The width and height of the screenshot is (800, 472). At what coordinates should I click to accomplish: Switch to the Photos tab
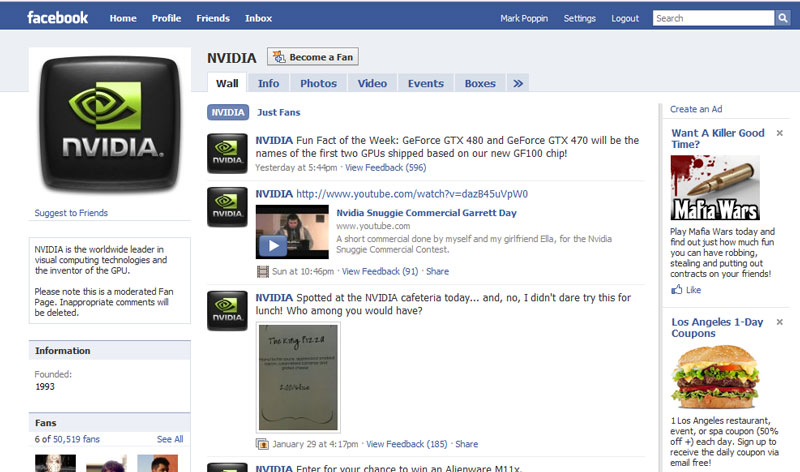[318, 83]
